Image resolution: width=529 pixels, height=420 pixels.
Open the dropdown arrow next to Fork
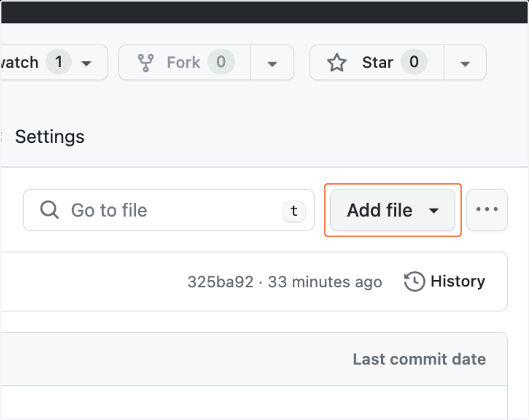[x=272, y=63]
